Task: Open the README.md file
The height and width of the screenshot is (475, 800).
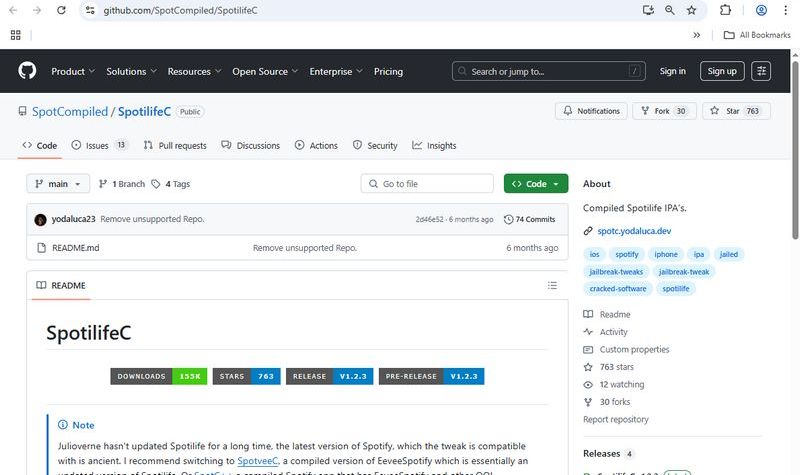Action: [76, 248]
